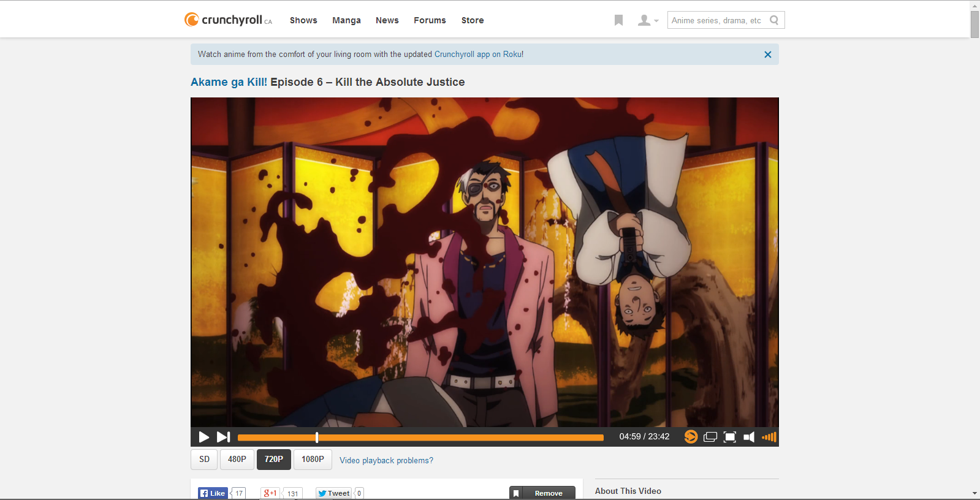Open the Akame ga Kill! series link

pyautogui.click(x=229, y=82)
